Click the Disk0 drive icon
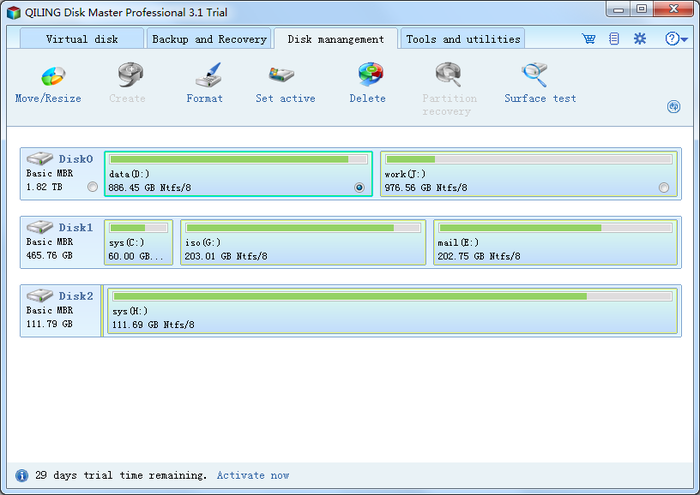 (40, 158)
